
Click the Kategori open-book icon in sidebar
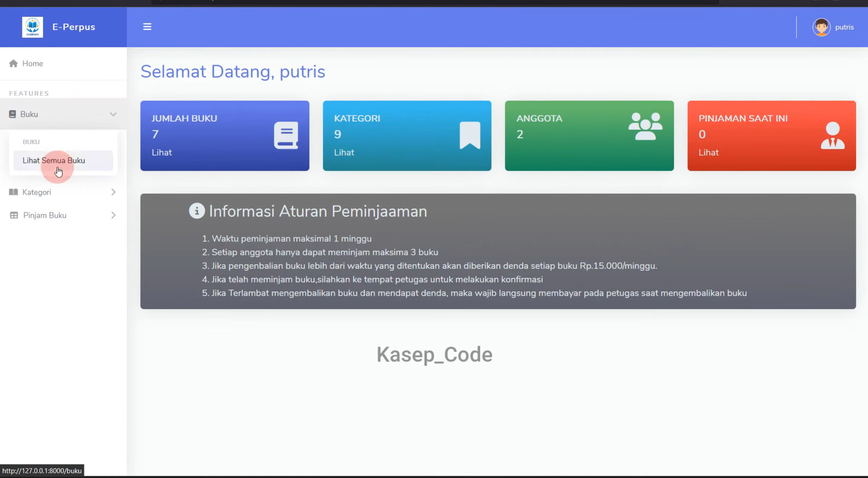coord(13,192)
